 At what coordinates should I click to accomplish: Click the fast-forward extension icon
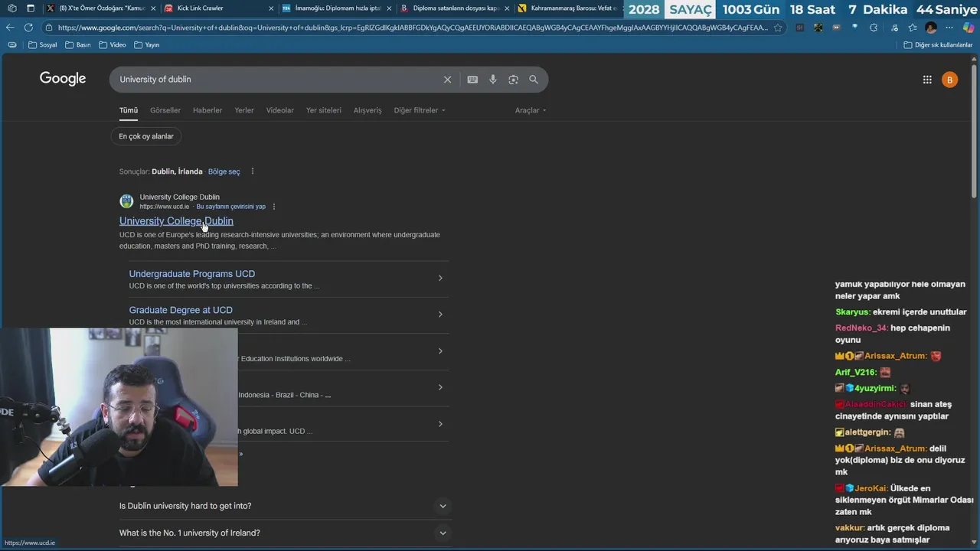tap(836, 28)
